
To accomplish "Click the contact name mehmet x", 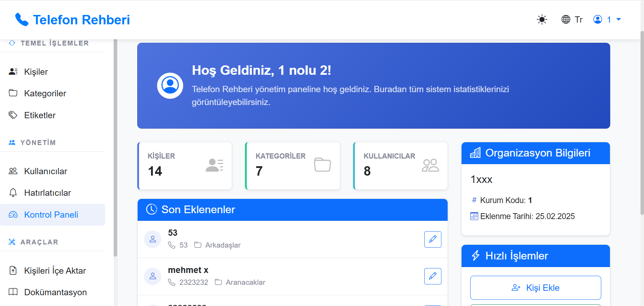I will 188,270.
